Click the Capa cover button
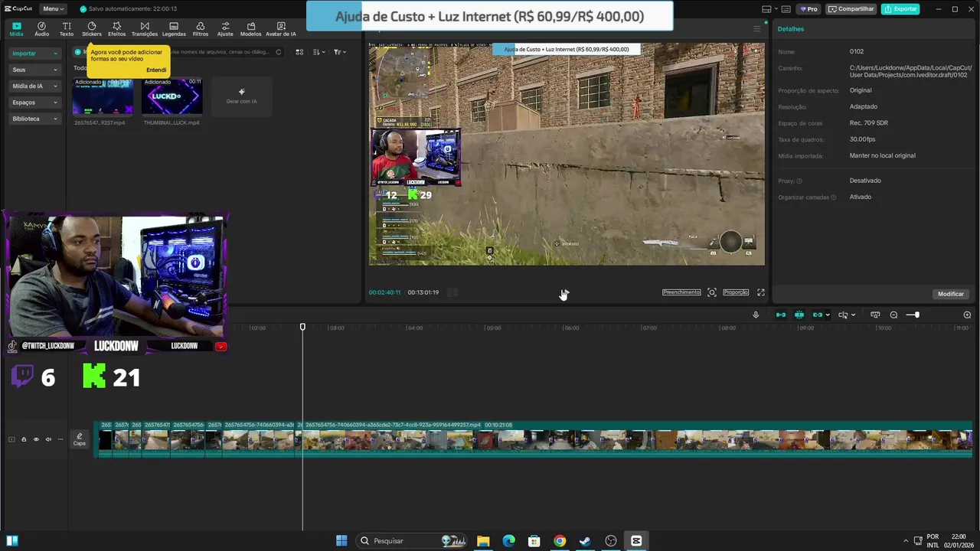Screen dimensions: 980x551 (80, 439)
